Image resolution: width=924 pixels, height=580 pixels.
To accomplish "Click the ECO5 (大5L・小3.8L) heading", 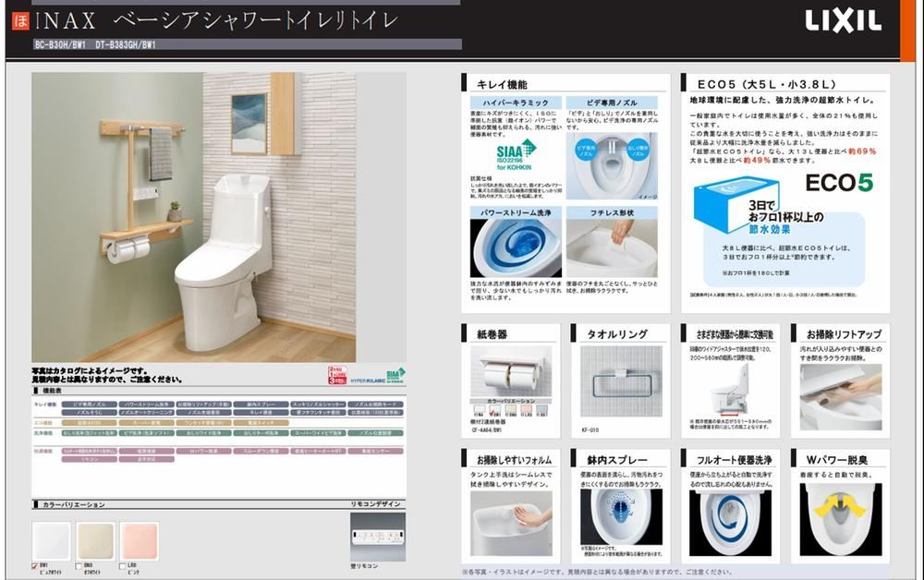I will (766, 84).
